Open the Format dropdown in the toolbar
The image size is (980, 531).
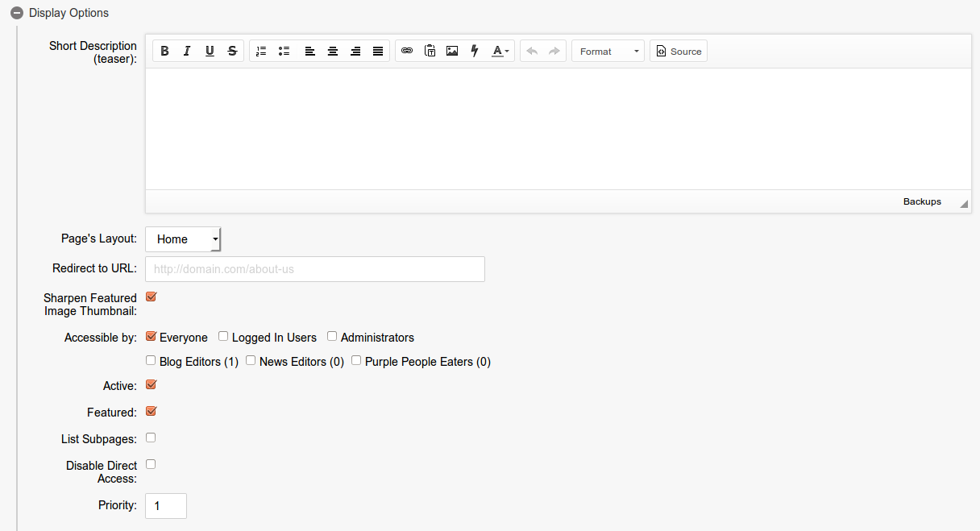[608, 52]
